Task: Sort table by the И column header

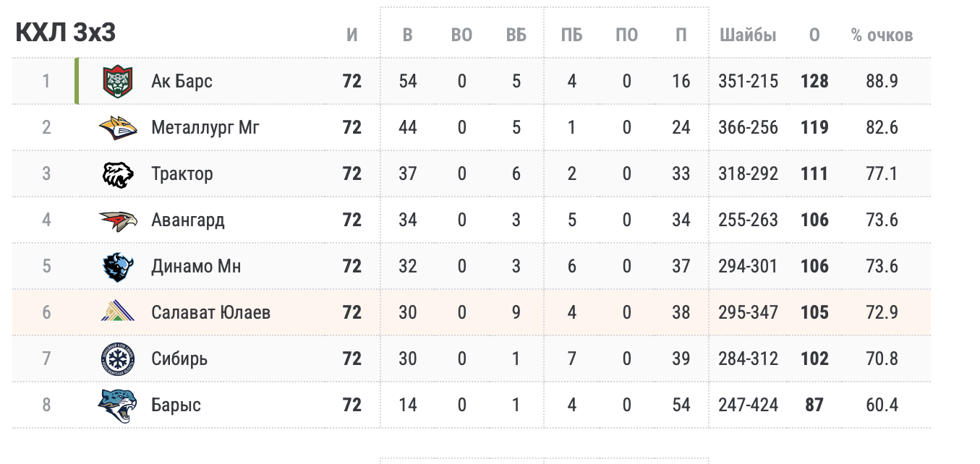Action: [x=352, y=35]
